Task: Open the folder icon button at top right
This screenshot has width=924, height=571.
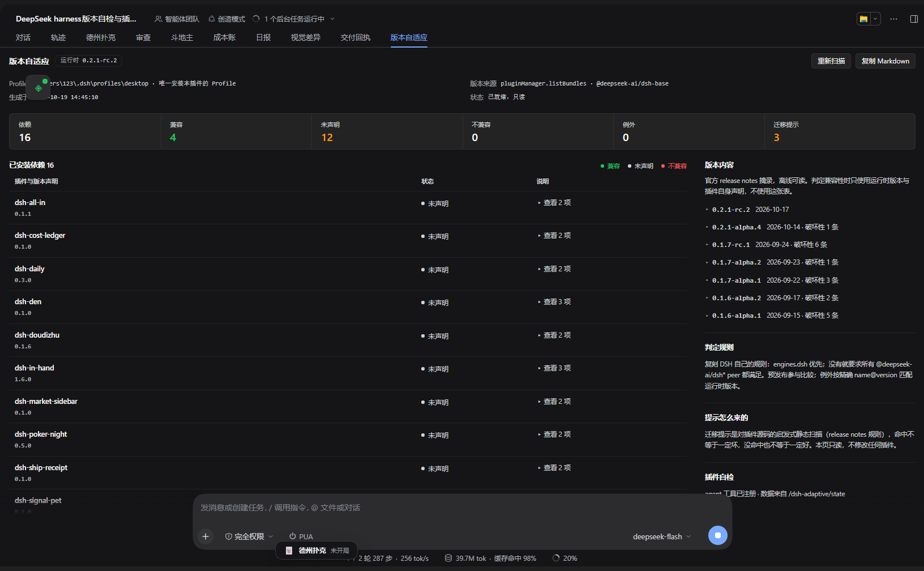Action: click(863, 19)
